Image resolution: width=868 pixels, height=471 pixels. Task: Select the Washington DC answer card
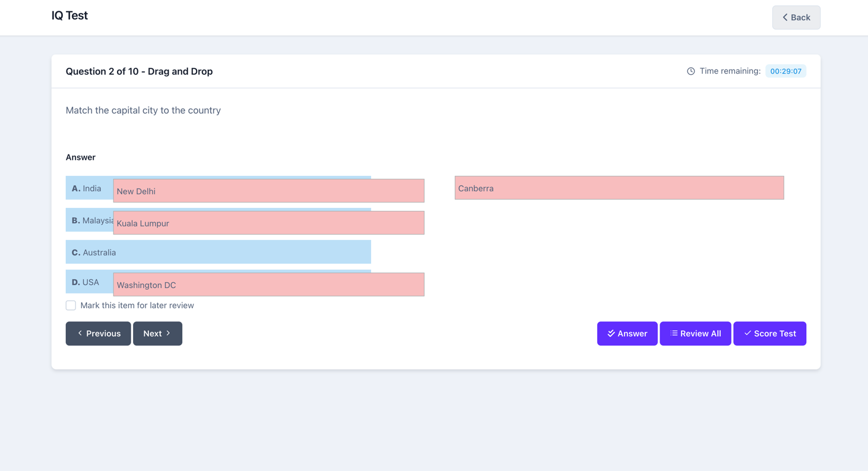[x=268, y=285]
